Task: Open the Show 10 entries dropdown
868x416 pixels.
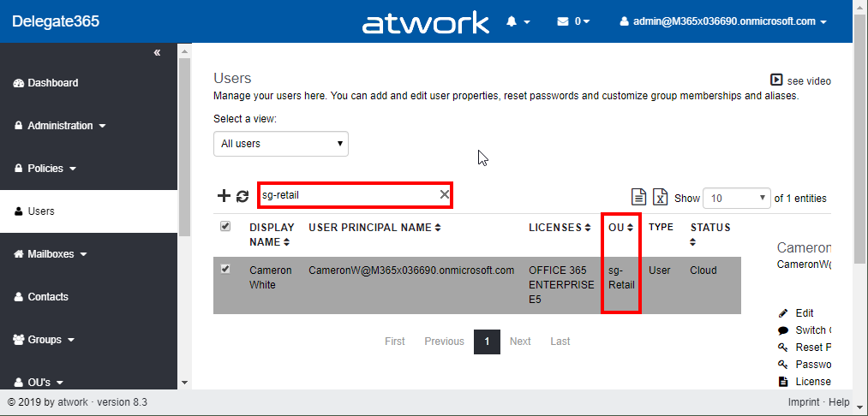Action: [x=736, y=198]
